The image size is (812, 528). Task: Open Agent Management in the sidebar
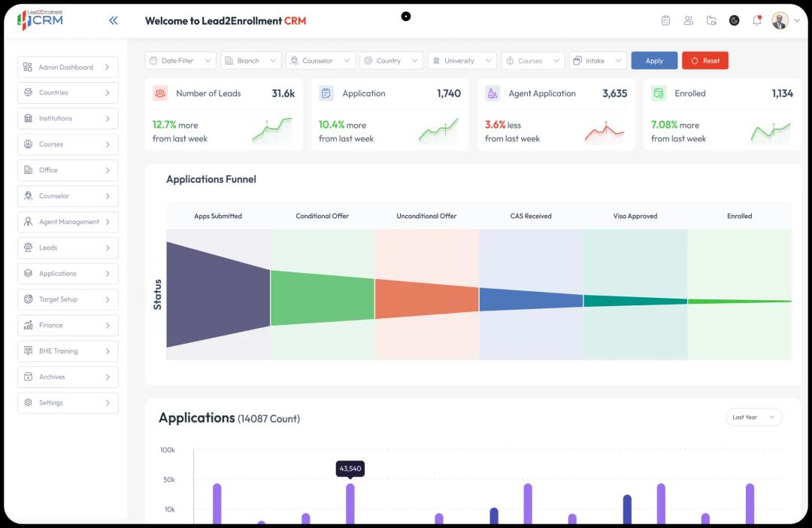click(x=68, y=222)
